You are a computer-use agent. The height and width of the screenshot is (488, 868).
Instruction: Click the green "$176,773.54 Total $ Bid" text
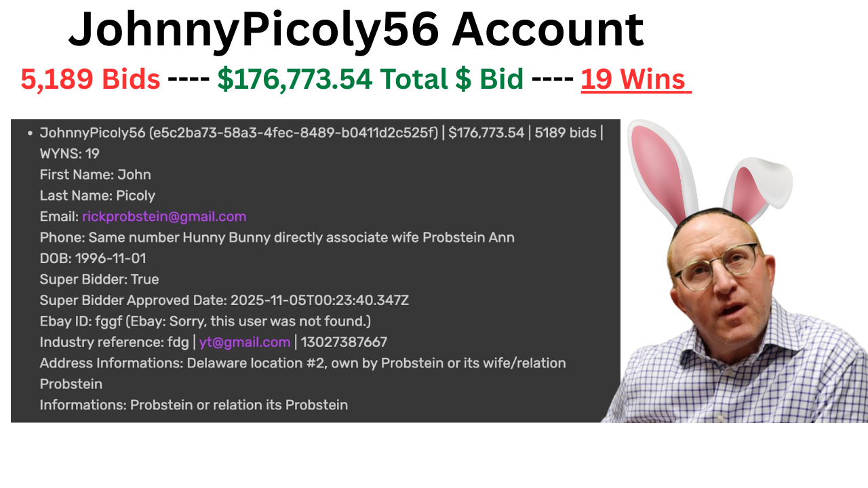pos(370,80)
